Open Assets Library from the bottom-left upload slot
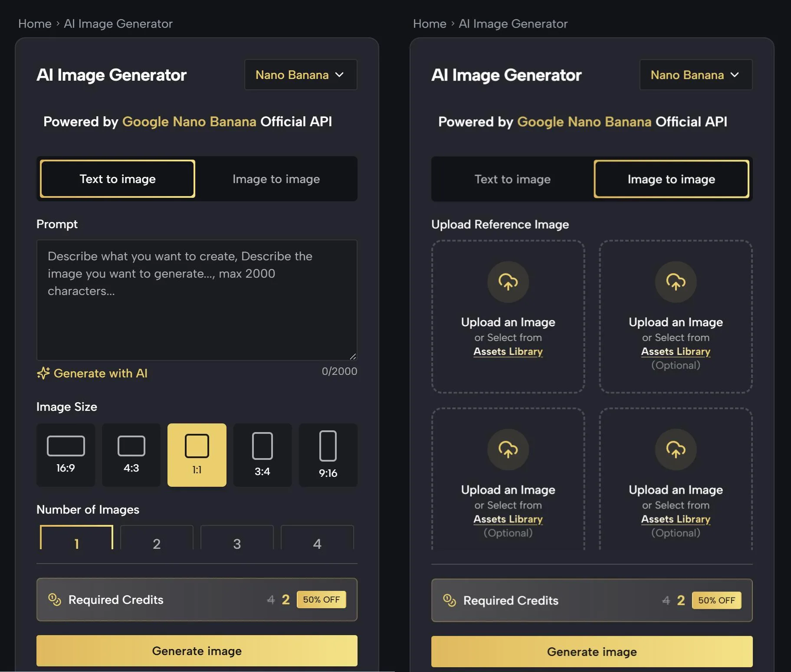Image resolution: width=791 pixels, height=672 pixels. point(508,519)
